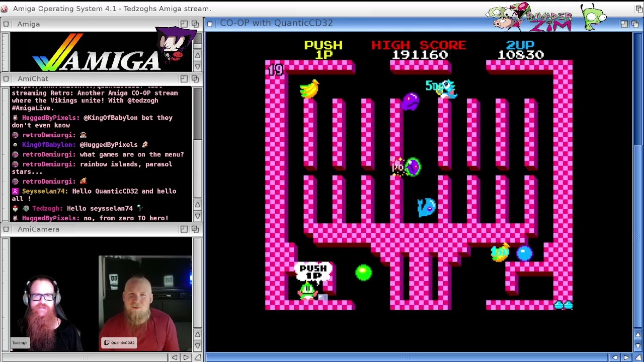Send the Amiga window to back with depth gadget
This screenshot has width=644, height=362.
[x=195, y=24]
